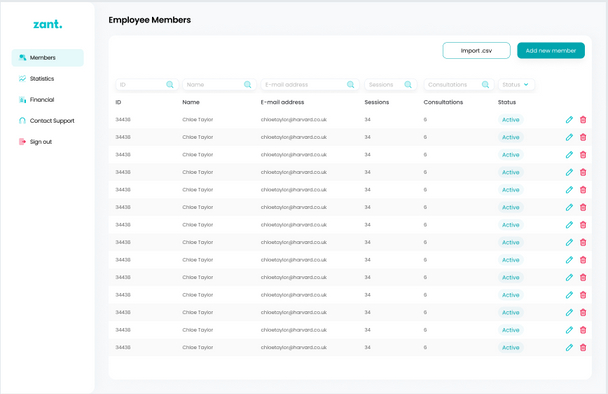Click edit pencil in first table row
This screenshot has width=608, height=394.
point(569,120)
